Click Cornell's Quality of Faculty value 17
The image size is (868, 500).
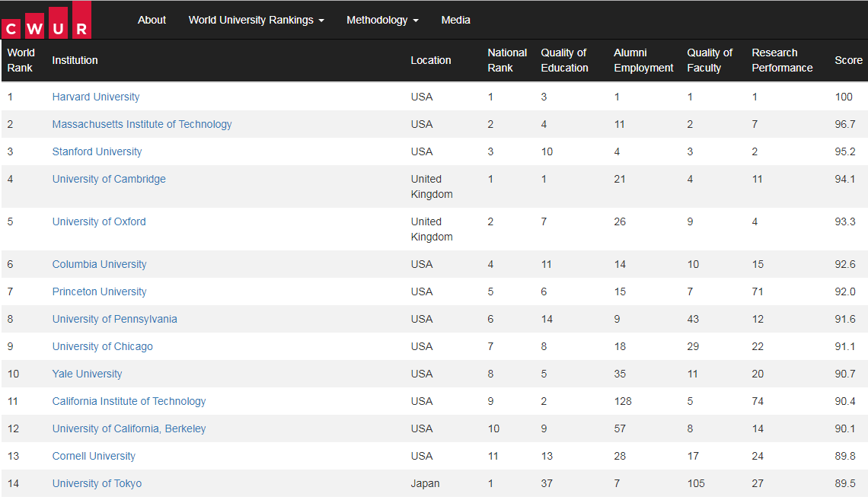point(693,456)
